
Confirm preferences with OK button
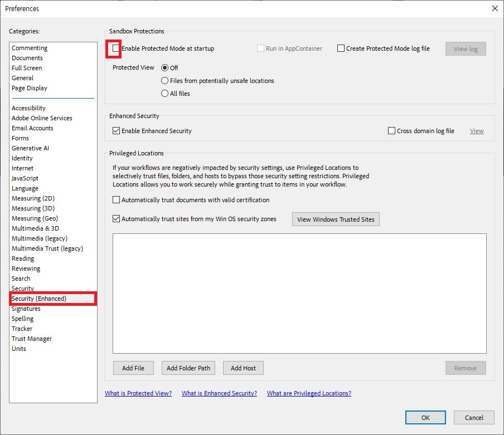point(425,417)
